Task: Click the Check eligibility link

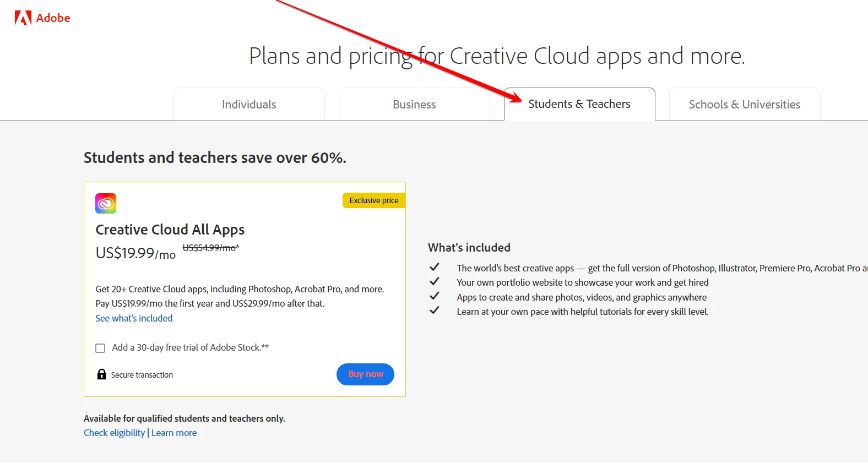Action: (x=114, y=433)
